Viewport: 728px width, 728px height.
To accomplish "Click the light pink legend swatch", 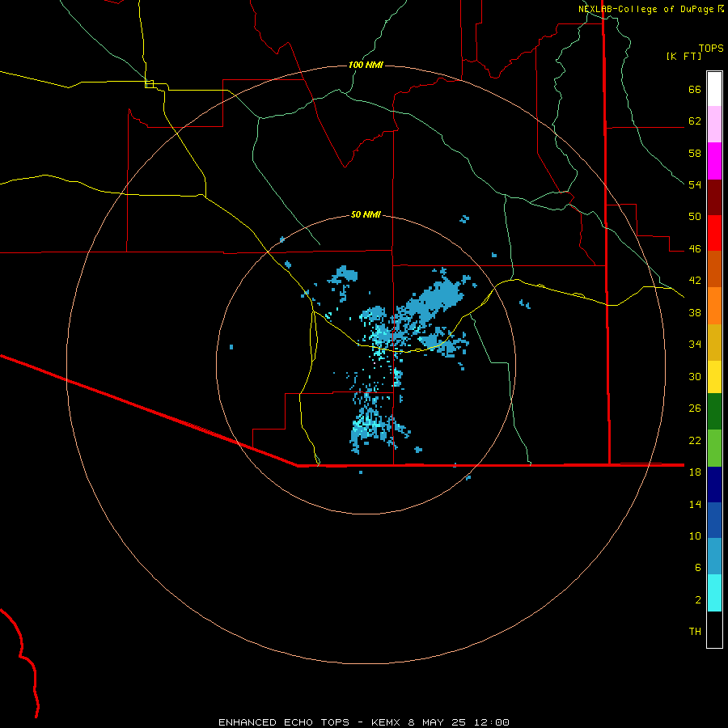I will coord(714,124).
